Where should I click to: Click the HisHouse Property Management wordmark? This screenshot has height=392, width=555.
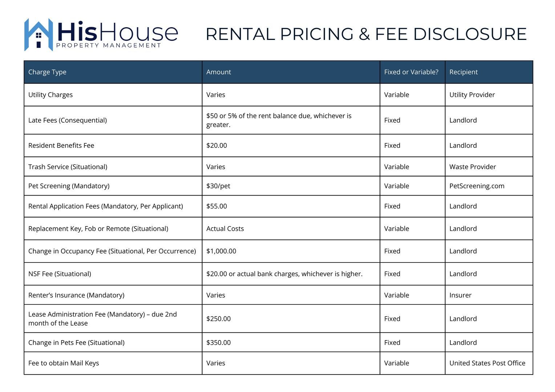117,34
